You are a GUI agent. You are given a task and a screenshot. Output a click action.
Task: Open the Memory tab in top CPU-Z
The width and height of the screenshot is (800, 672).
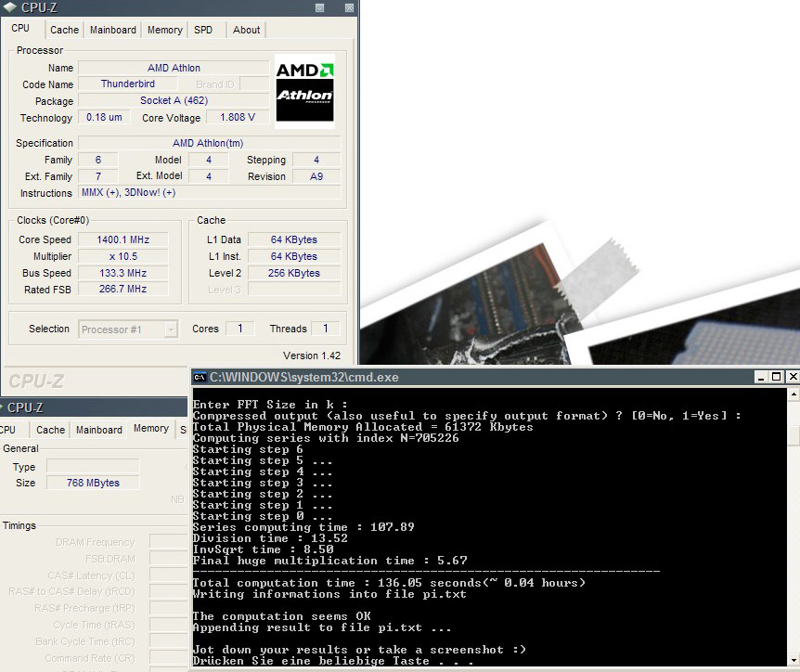click(x=165, y=30)
